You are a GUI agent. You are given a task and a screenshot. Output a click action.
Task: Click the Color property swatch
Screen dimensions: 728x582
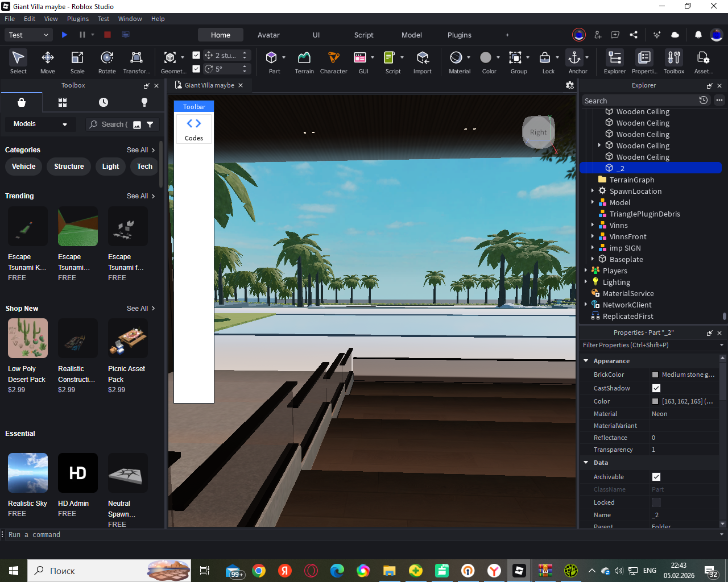(x=655, y=401)
